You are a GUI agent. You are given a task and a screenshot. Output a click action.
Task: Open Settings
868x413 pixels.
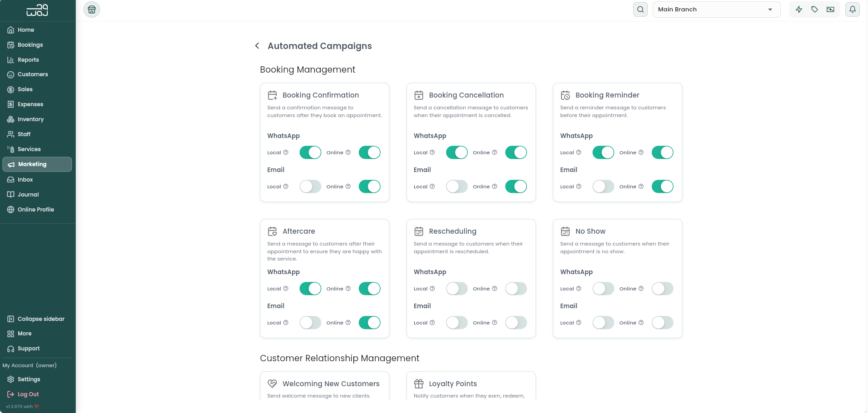pos(37,379)
